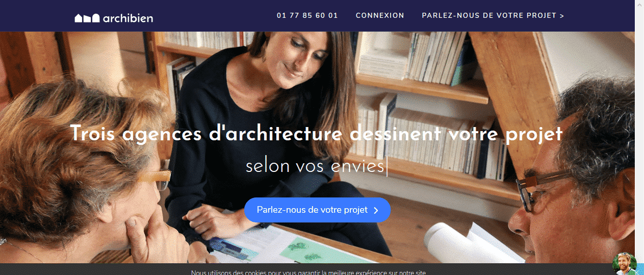Click the arrow after PARLEZ-NOUS DE VOTRE PROJET
This screenshot has width=644, height=275.
pyautogui.click(x=561, y=16)
